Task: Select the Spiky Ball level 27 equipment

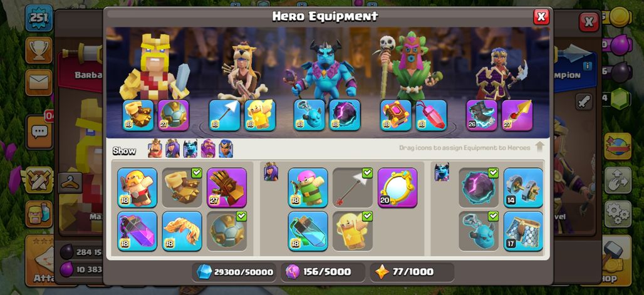Action: pos(174,115)
